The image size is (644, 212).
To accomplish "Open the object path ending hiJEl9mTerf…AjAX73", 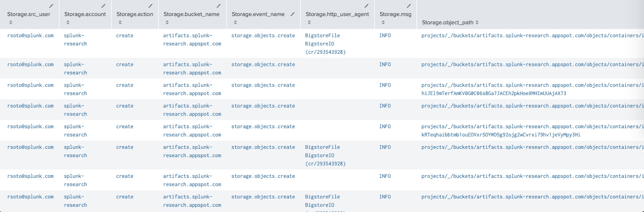I will [x=533, y=89].
